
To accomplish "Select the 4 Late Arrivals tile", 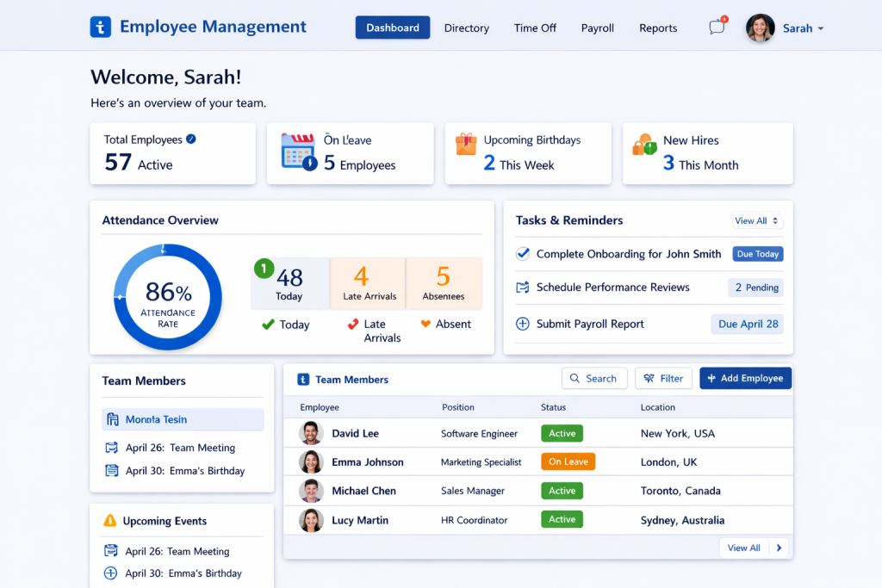I will point(369,284).
